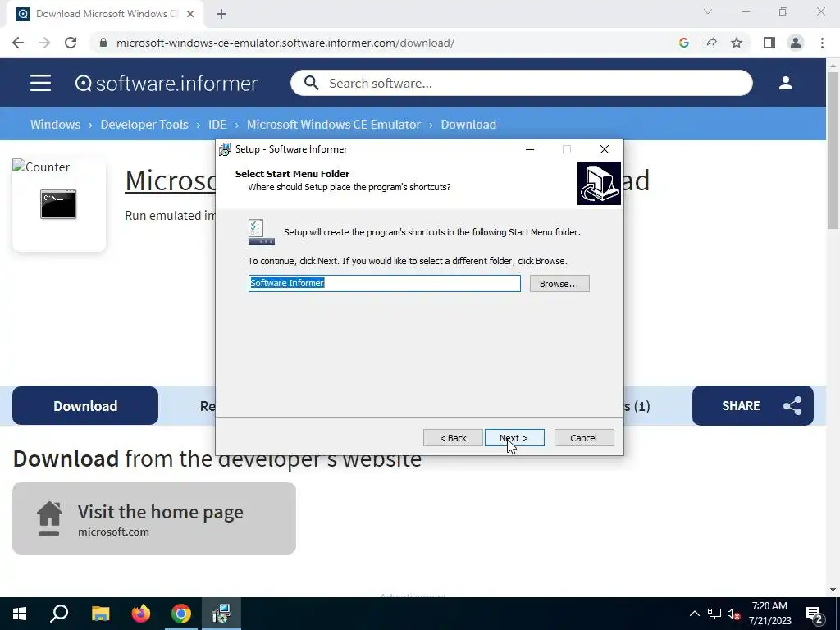Close the Download Microsoft Windows CE tab
This screenshot has height=630, width=840.
[x=190, y=14]
